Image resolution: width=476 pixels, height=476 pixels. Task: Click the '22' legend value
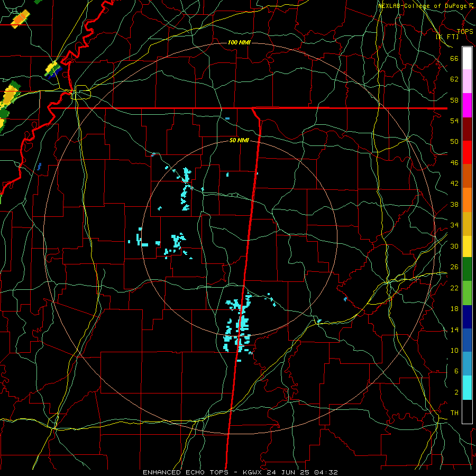[x=454, y=288]
